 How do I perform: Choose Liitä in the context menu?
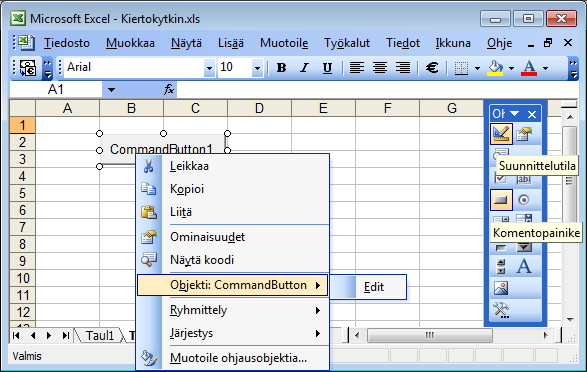click(233, 212)
